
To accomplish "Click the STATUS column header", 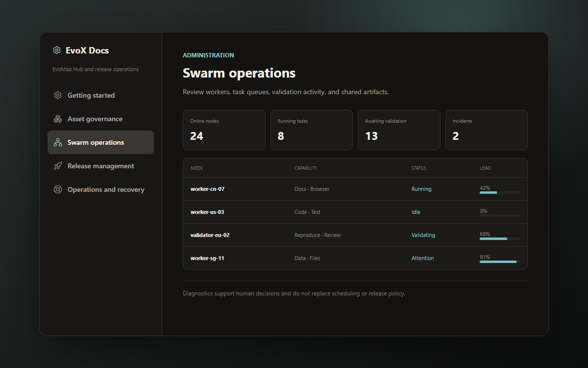I will (419, 168).
